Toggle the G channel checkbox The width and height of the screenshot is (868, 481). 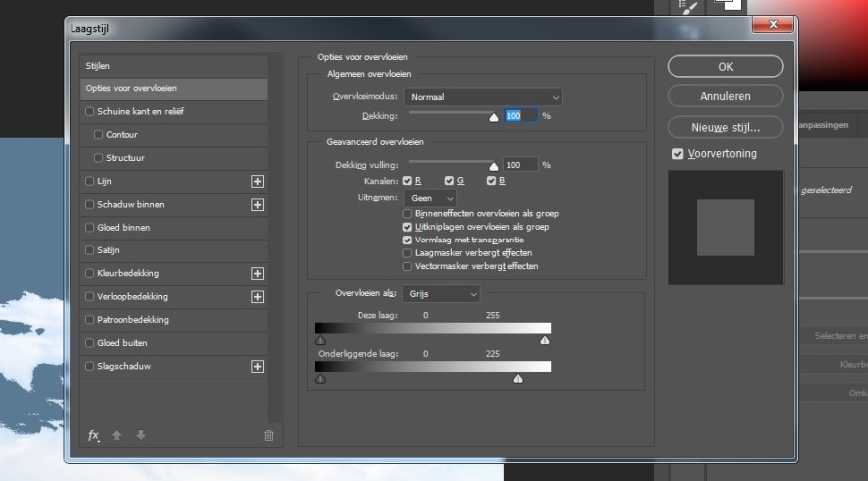(449, 181)
